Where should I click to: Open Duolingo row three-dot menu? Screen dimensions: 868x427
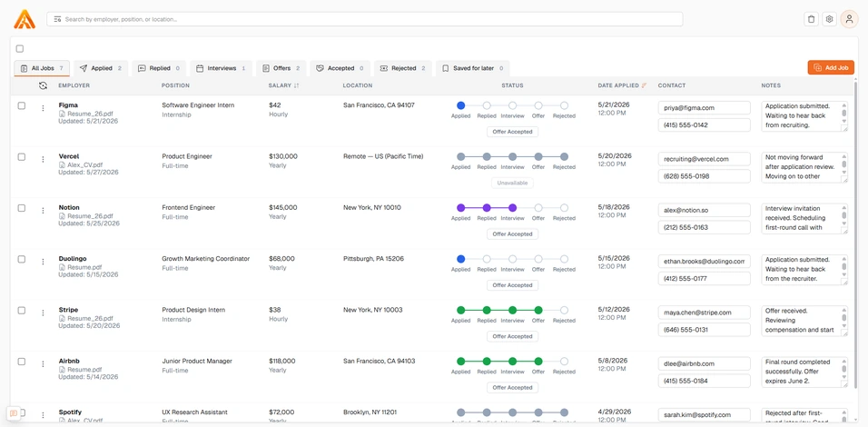tap(44, 262)
